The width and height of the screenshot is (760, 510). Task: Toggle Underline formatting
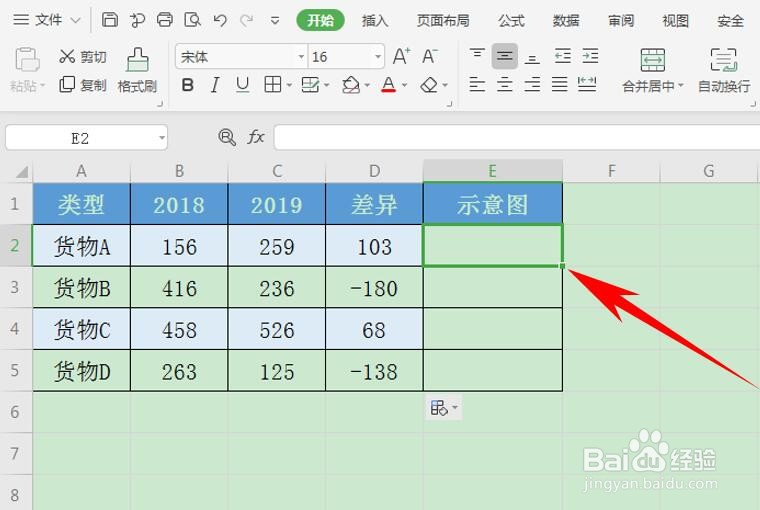(242, 85)
